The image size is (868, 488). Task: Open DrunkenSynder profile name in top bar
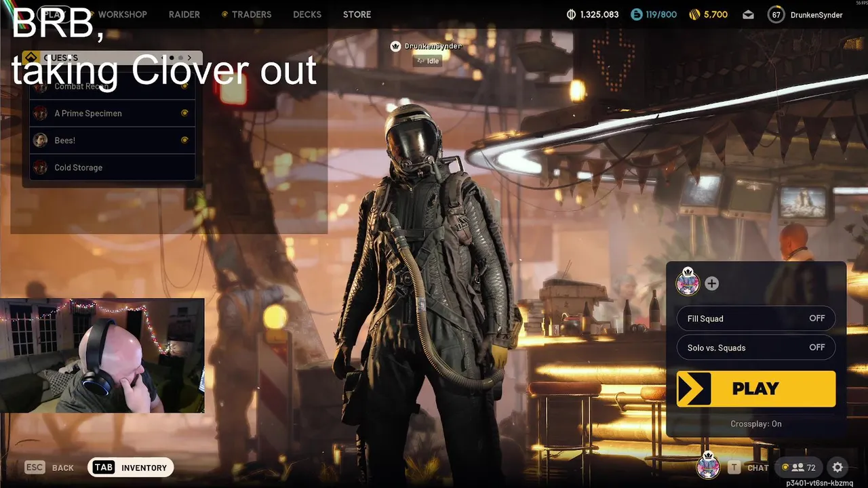[816, 15]
